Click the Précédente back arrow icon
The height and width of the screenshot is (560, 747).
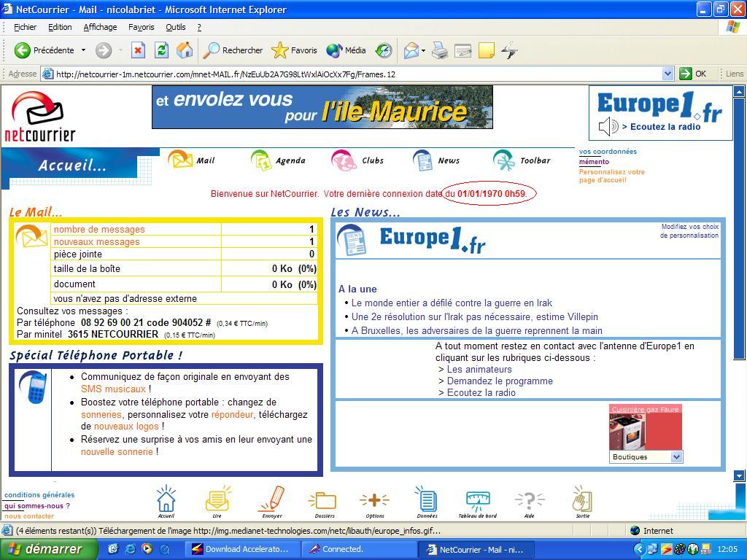(x=22, y=50)
